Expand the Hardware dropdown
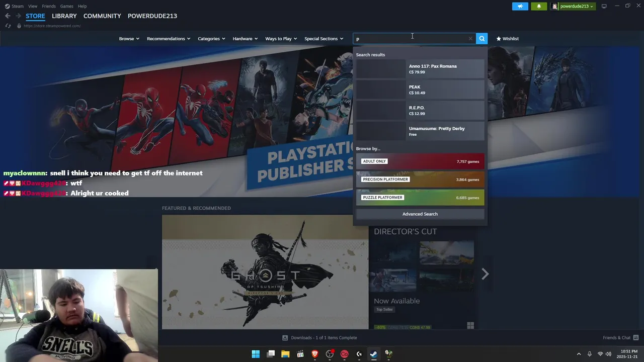The width and height of the screenshot is (644, 362). [x=245, y=39]
